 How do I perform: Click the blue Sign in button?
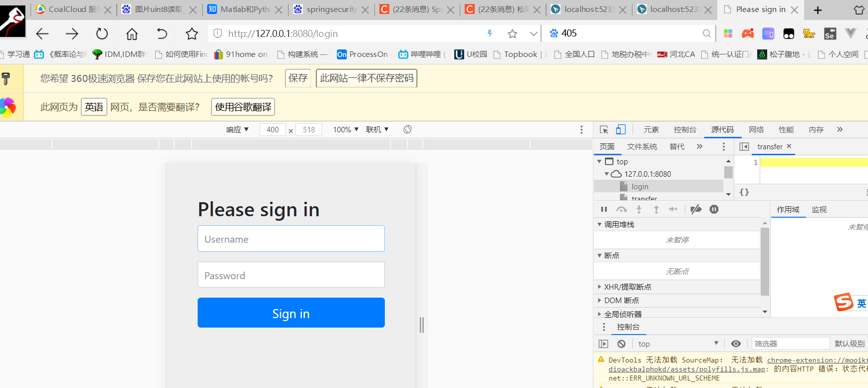(291, 313)
